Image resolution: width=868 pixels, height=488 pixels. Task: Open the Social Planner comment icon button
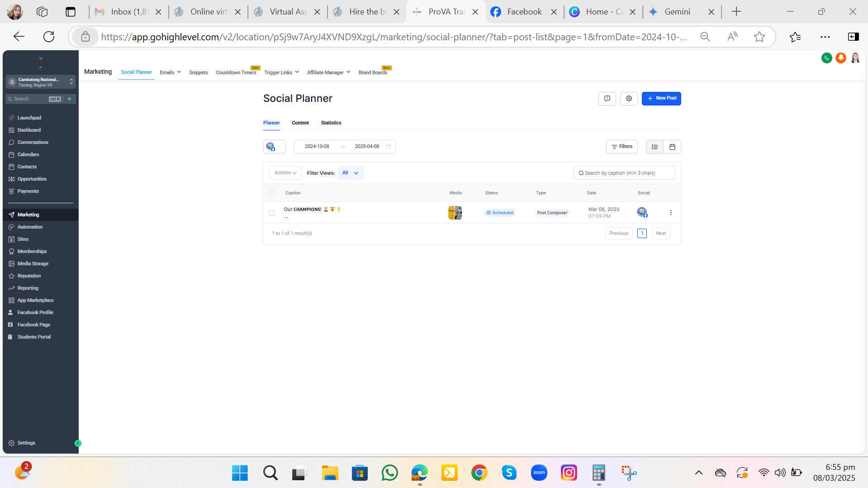(607, 98)
